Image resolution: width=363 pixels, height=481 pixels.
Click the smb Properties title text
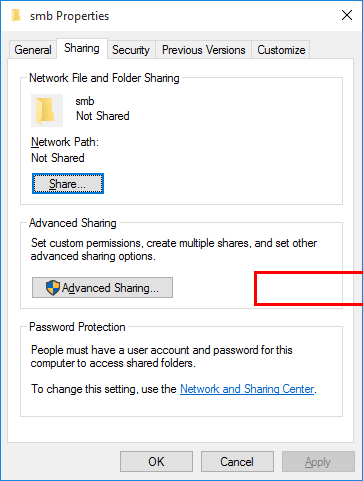pyautogui.click(x=69, y=16)
